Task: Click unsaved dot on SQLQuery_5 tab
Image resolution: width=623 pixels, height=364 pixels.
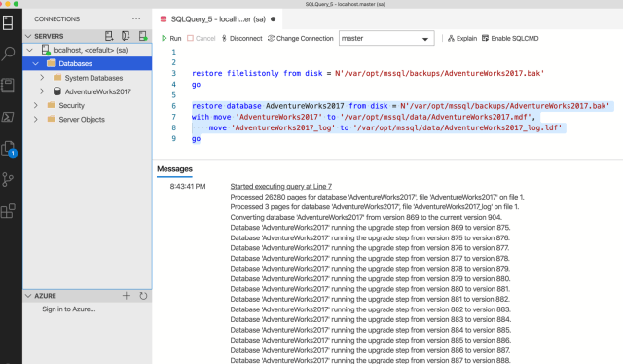Action: 273,19
